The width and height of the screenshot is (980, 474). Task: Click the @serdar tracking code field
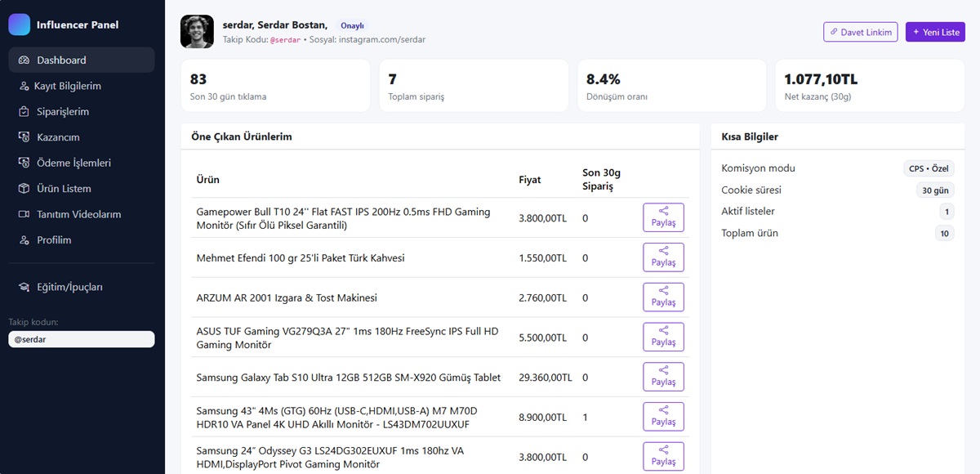click(81, 339)
